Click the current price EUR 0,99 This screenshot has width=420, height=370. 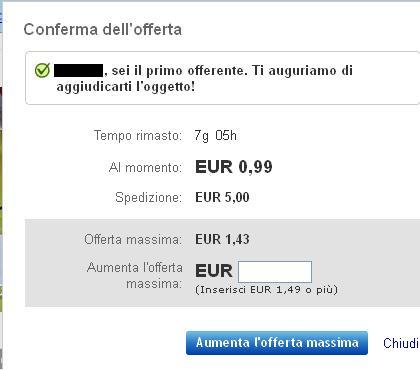pyautogui.click(x=234, y=167)
